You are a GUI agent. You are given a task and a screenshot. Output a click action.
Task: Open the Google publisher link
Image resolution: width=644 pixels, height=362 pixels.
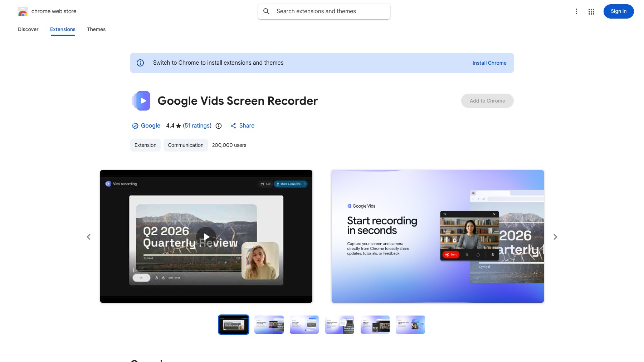coord(151,126)
